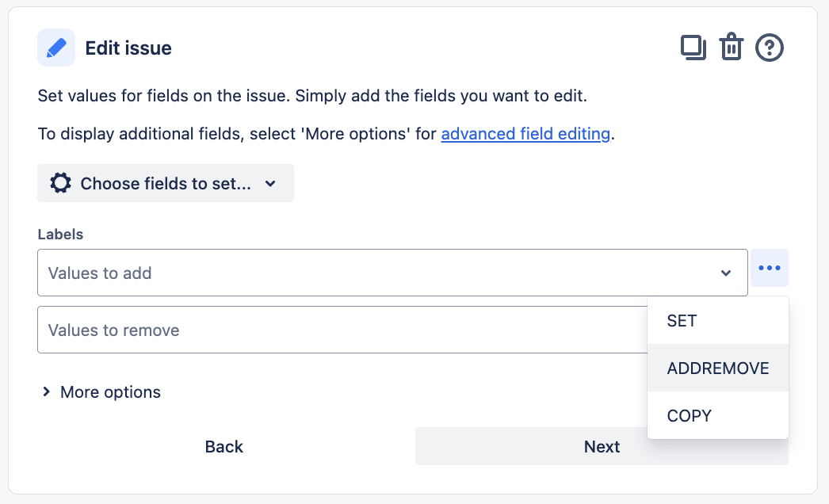Select SET from the labels menu
Screen dimensions: 829x504
682,321
